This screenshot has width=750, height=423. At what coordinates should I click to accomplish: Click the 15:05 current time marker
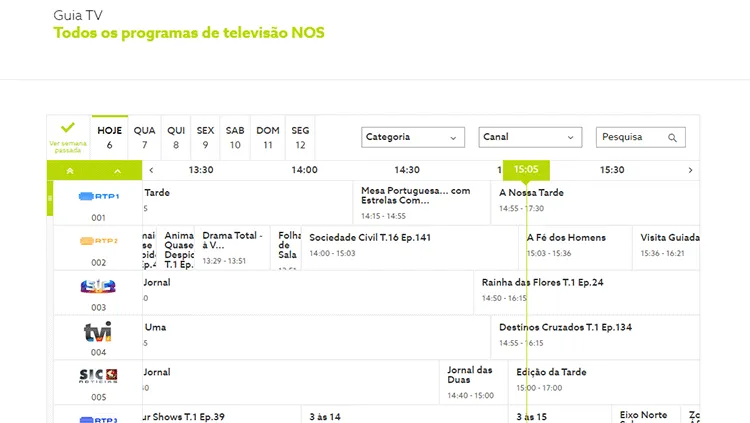[526, 170]
